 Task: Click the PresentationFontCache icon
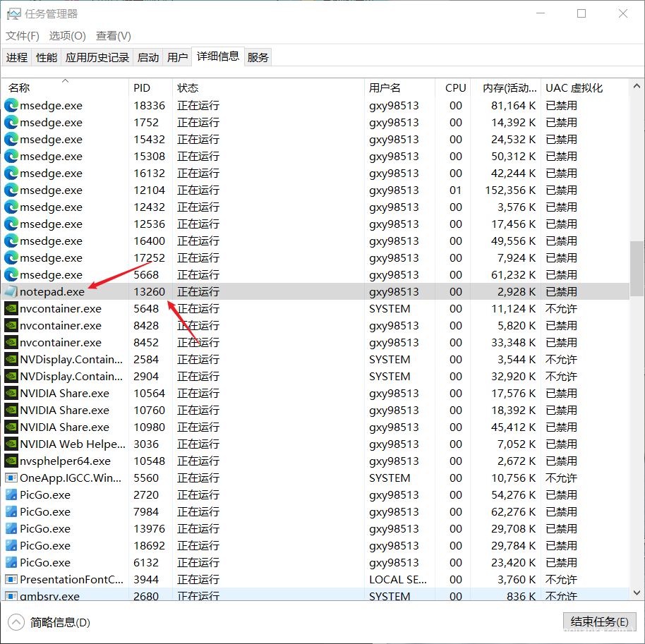(x=11, y=579)
